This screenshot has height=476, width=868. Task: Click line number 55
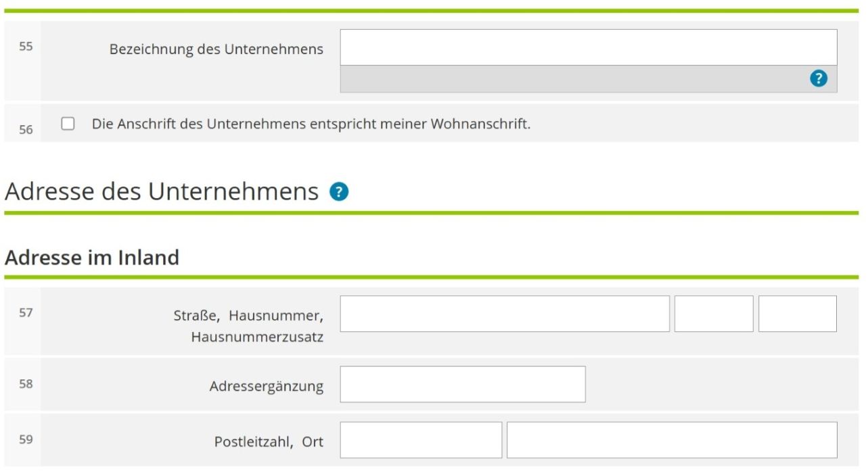pos(26,47)
